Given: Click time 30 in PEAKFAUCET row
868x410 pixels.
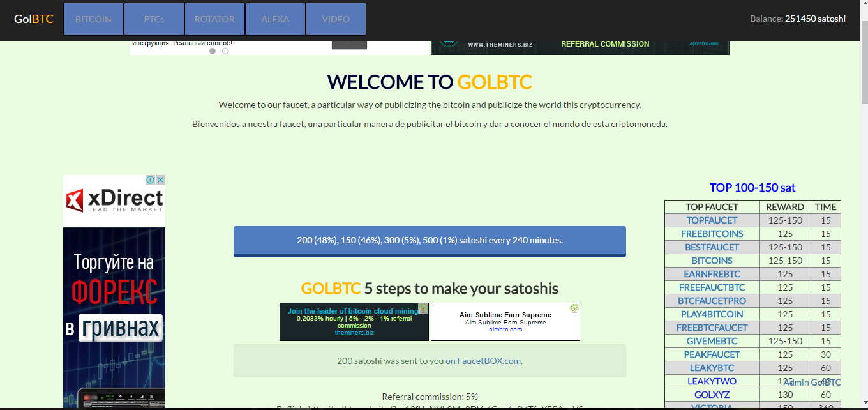Looking at the screenshot, I should coord(826,354).
